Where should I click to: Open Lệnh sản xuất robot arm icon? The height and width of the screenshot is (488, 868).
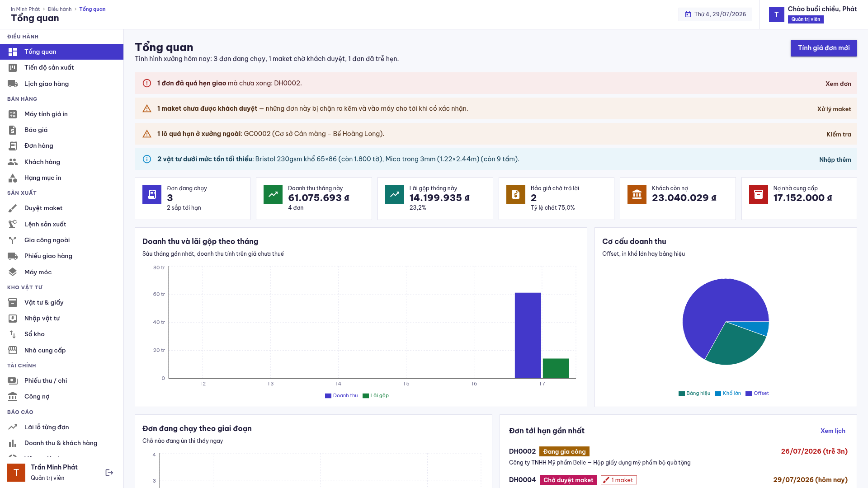coord(13,224)
